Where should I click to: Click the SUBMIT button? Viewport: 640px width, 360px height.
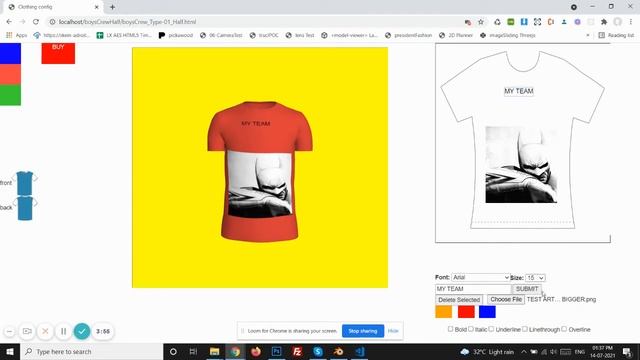pyautogui.click(x=527, y=289)
